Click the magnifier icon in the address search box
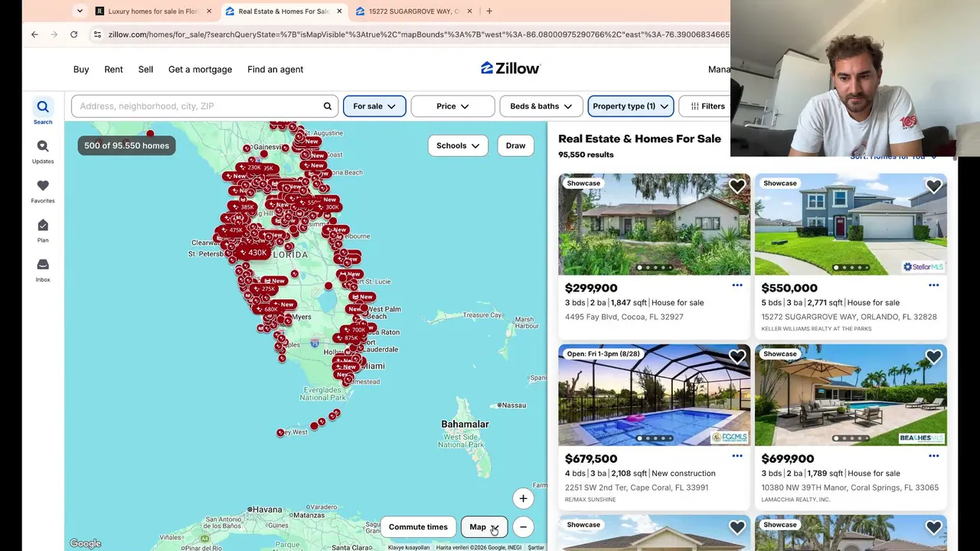 click(328, 106)
